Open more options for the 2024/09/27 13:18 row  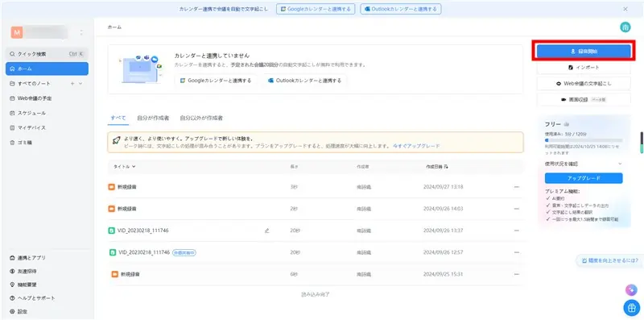(x=516, y=187)
